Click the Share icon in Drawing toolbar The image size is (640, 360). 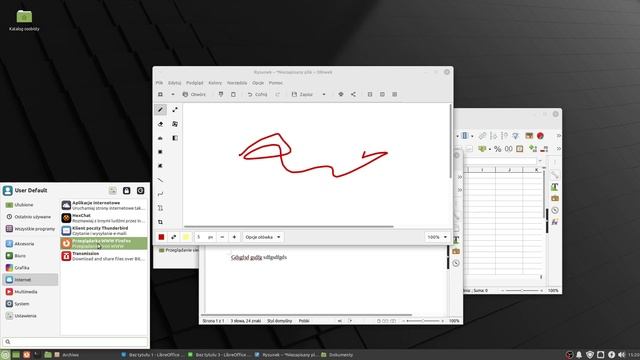coord(353,94)
